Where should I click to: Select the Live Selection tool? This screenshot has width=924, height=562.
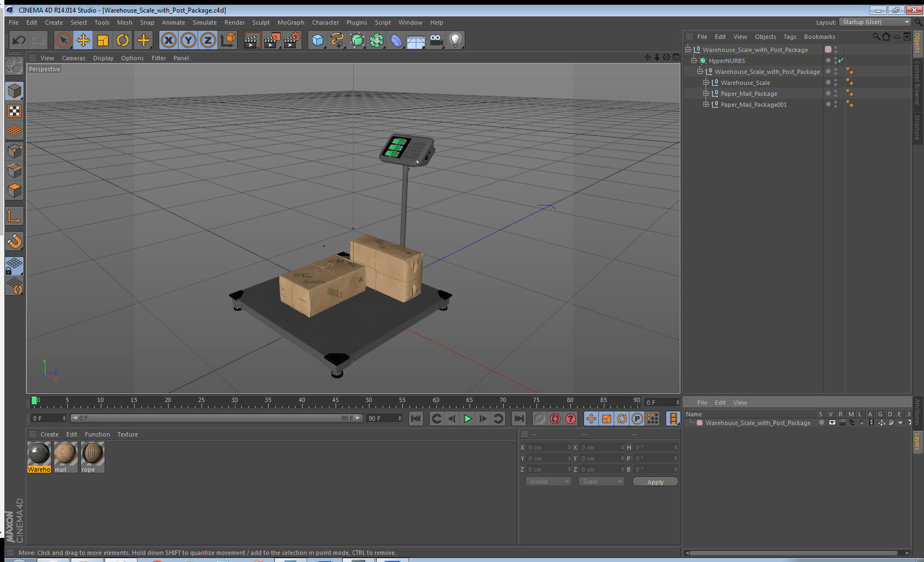coord(63,40)
